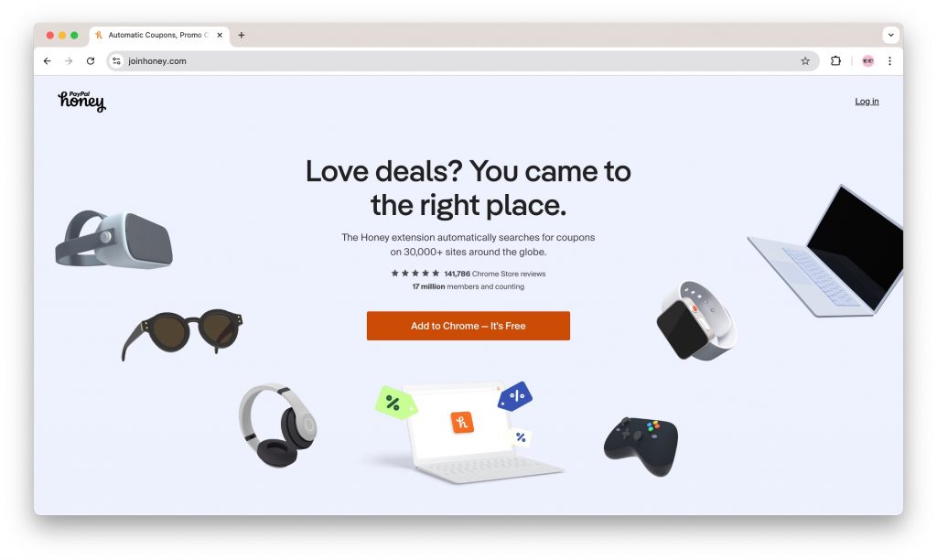Open the Log in link
937x560 pixels.
867,102
